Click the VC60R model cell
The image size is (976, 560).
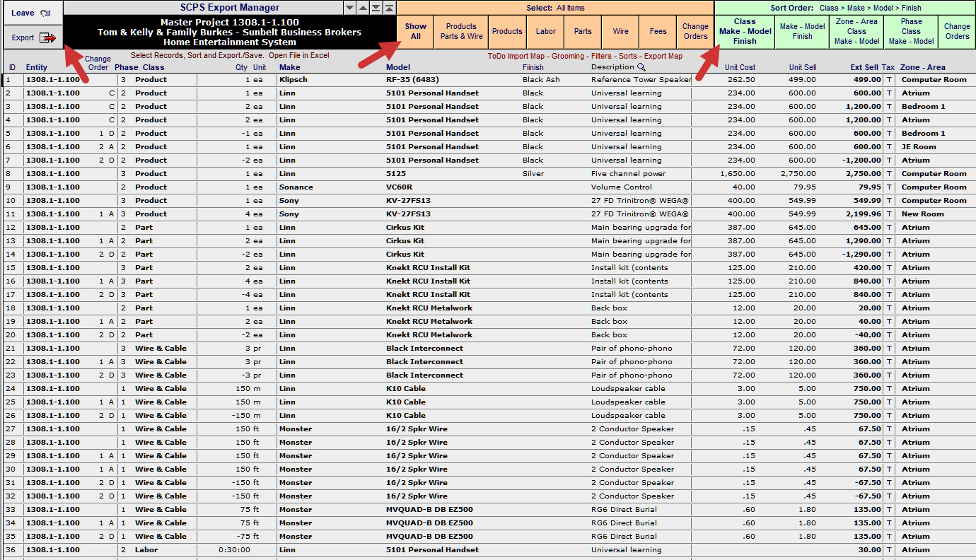[399, 187]
